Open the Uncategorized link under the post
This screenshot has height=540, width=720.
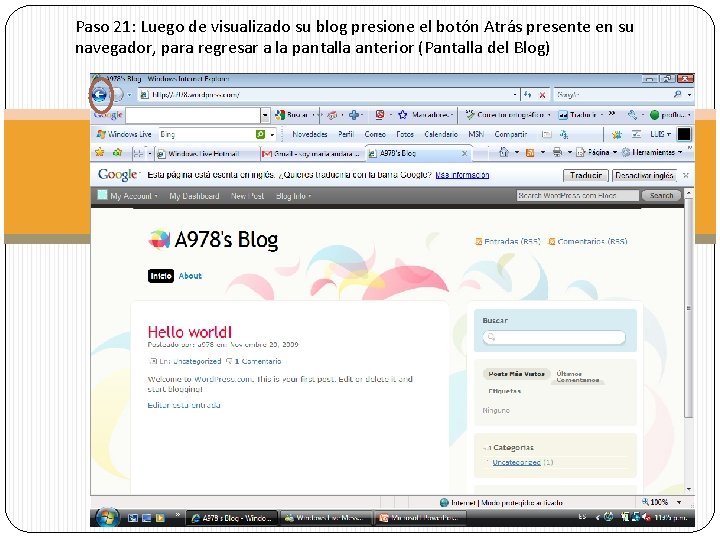click(197, 361)
